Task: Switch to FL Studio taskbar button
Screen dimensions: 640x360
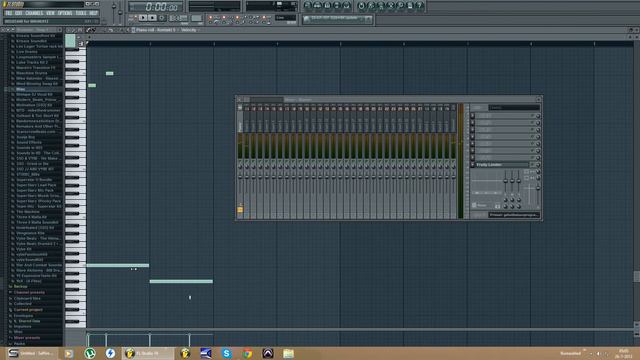Action: click(x=148, y=353)
